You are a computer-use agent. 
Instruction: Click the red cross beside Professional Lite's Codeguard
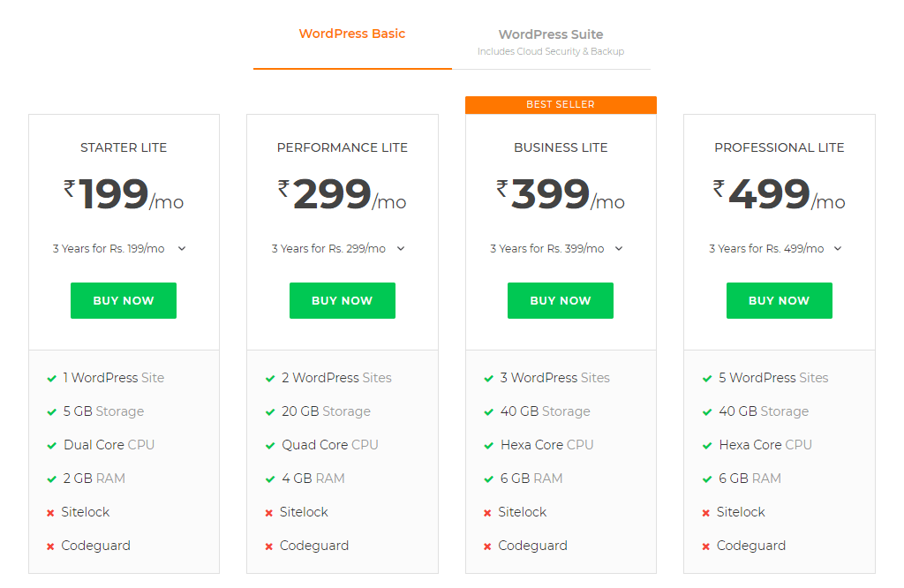[x=707, y=546]
